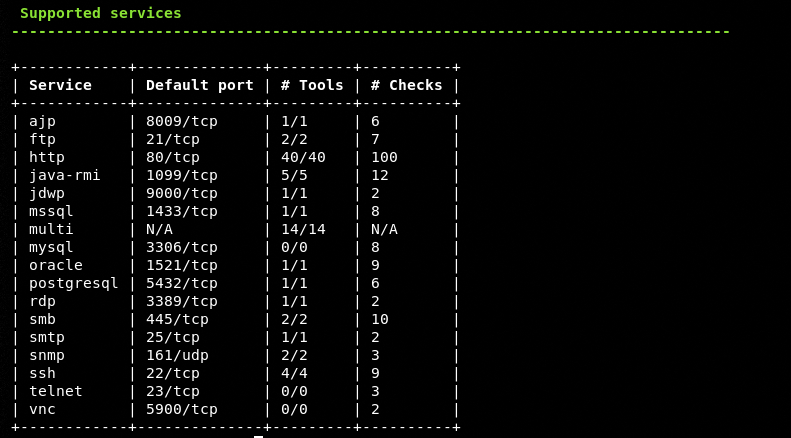Click the "3306/tcp" mysql port
791x438 pixels.
pos(182,247)
